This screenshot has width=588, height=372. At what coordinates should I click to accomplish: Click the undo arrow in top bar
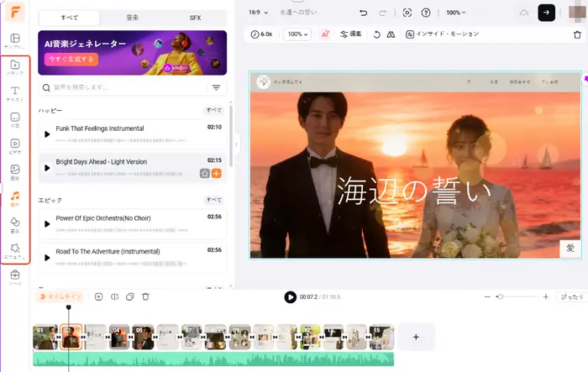click(x=363, y=13)
